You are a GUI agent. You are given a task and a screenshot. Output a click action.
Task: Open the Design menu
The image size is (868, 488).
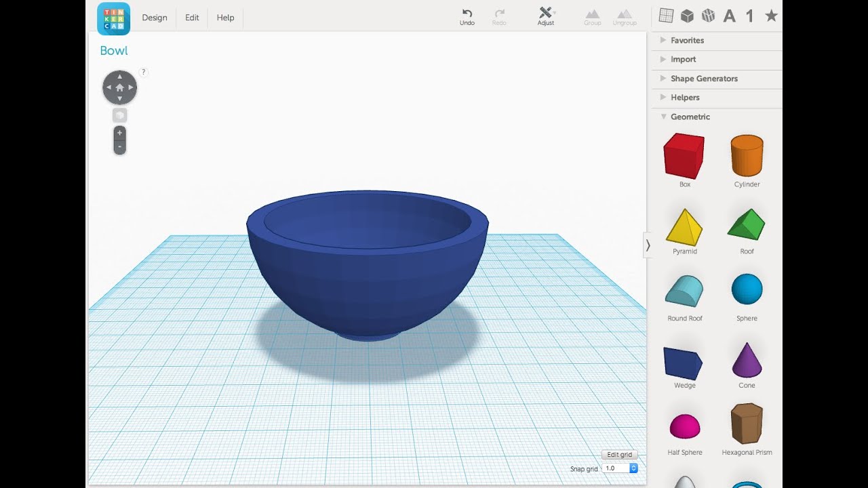click(x=155, y=18)
